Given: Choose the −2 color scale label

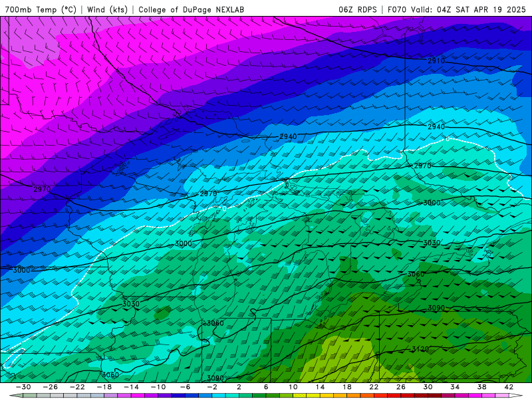Looking at the screenshot, I should [212, 387].
